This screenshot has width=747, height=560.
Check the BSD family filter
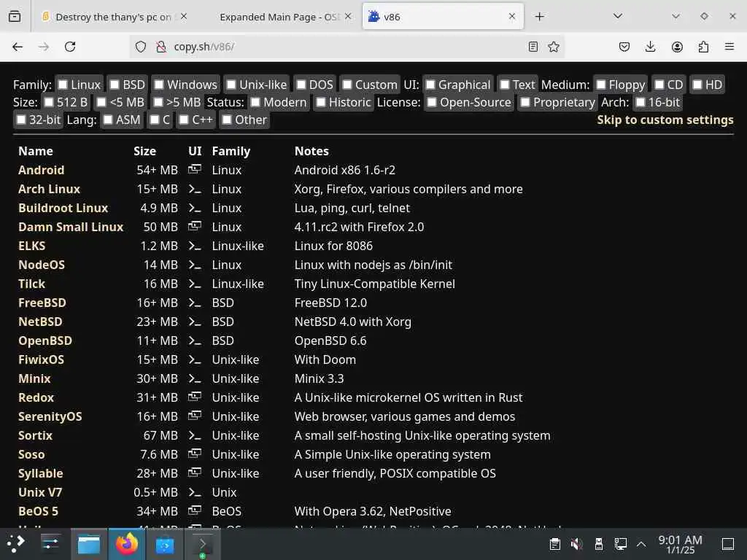(x=115, y=85)
